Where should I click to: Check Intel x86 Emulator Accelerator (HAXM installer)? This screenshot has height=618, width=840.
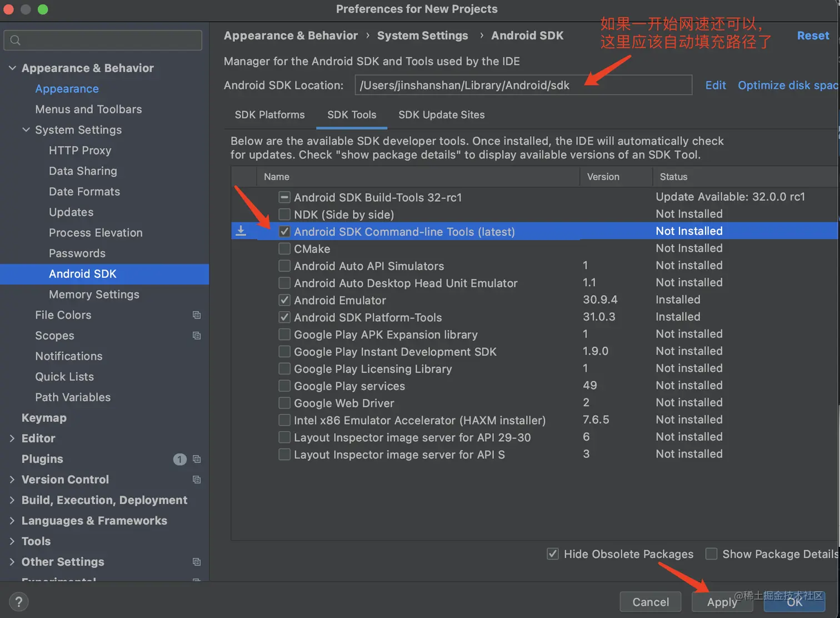(x=284, y=420)
